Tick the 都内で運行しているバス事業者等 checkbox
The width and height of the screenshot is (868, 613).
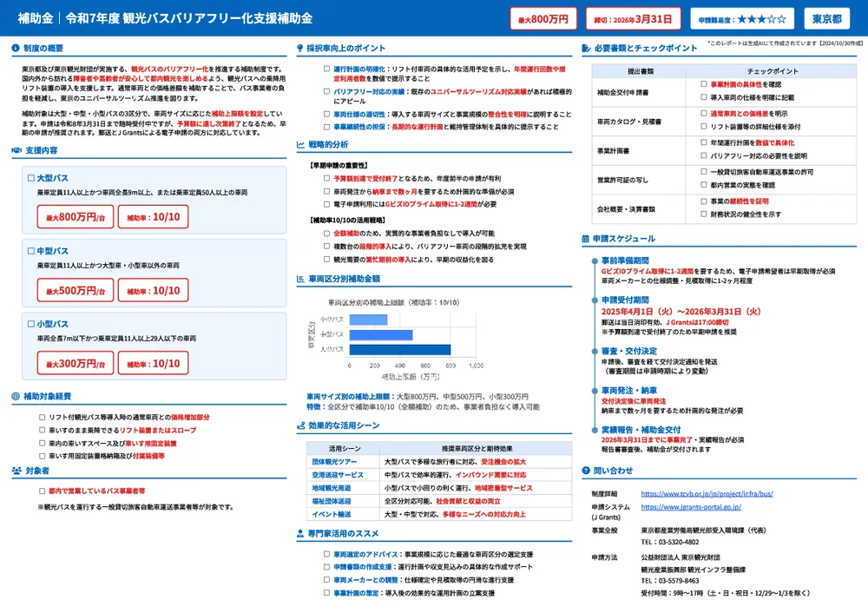pos(41,490)
